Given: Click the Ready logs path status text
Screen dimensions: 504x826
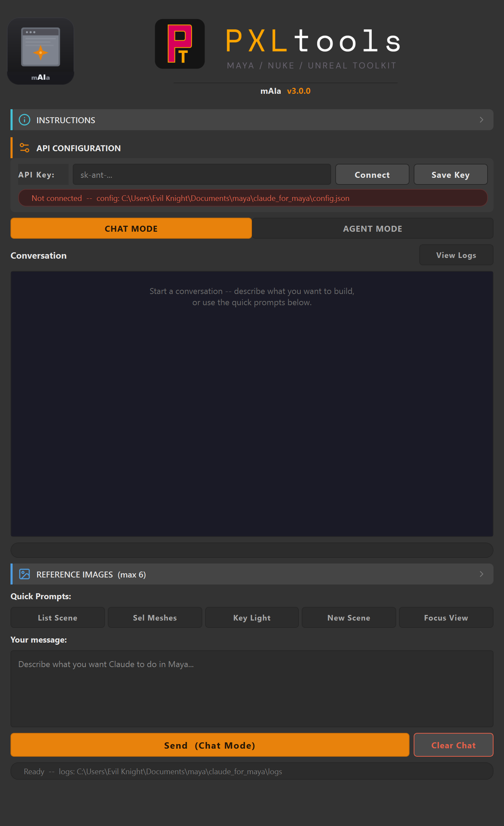Looking at the screenshot, I should tap(153, 771).
